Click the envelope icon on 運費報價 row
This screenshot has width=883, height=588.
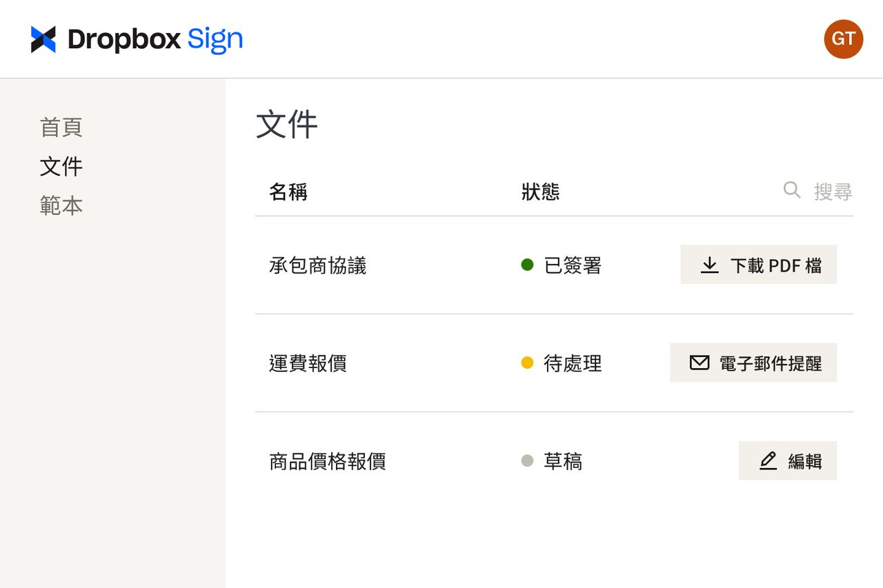click(x=700, y=362)
